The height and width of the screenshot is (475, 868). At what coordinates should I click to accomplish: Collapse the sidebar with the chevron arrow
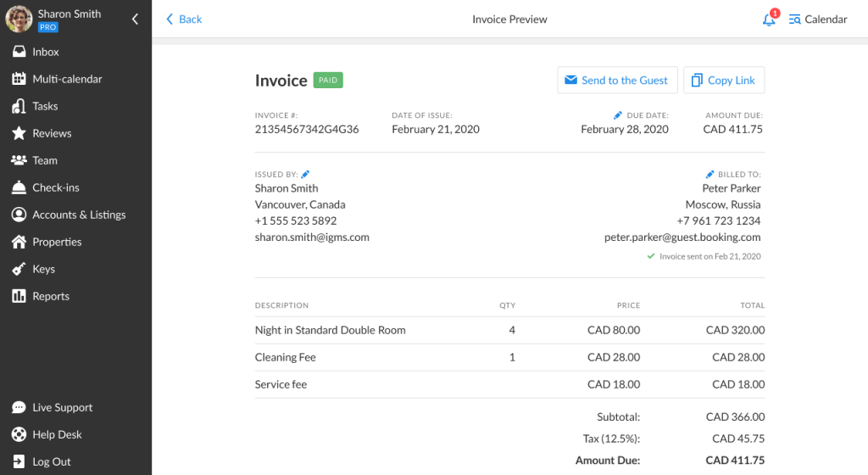[x=134, y=19]
